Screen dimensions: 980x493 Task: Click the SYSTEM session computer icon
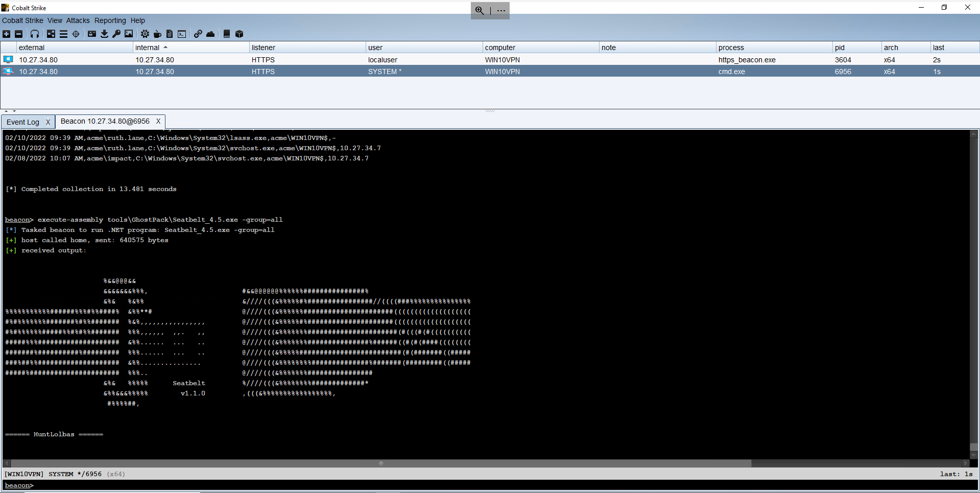[8, 71]
